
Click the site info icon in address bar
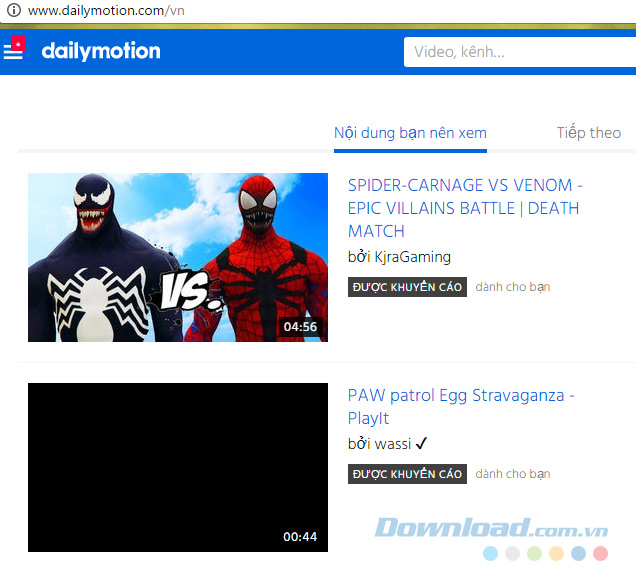pyautogui.click(x=14, y=10)
